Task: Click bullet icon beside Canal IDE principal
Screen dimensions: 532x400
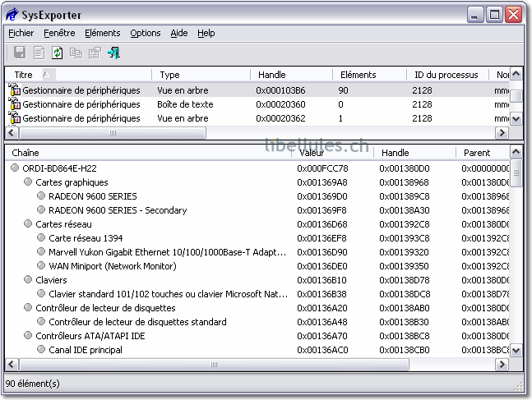Action: click(x=41, y=349)
